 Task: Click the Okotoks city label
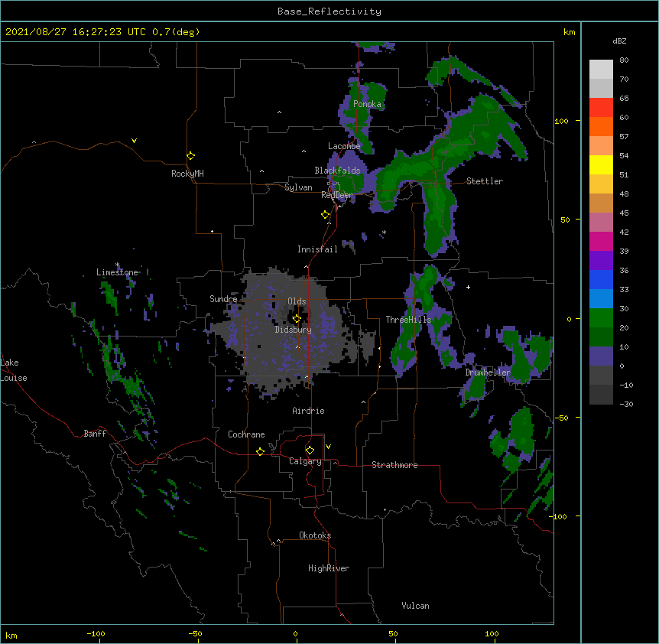[315, 535]
